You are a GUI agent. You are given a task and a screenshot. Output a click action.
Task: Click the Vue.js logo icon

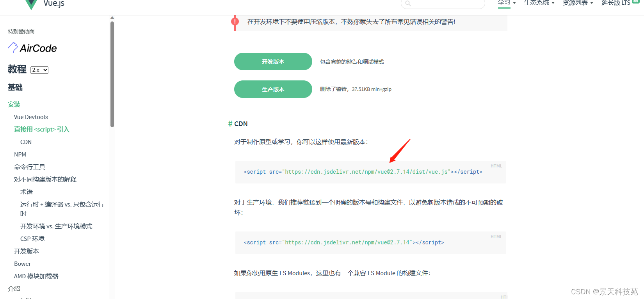31,4
